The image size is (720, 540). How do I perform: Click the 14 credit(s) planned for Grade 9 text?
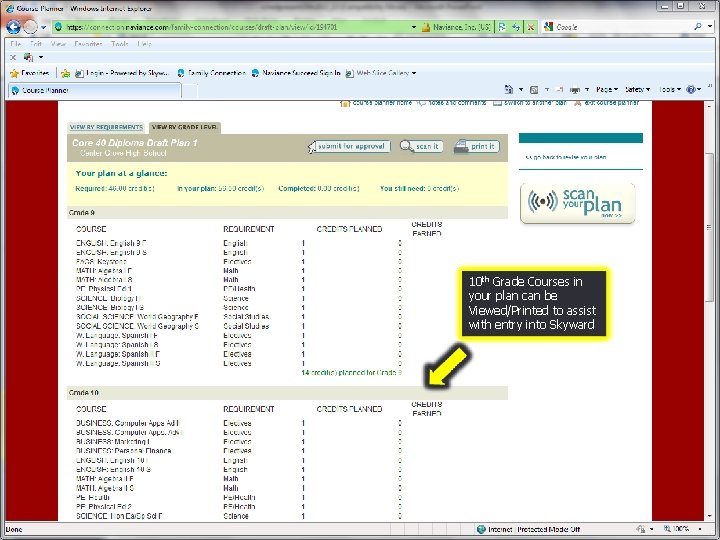pyautogui.click(x=352, y=372)
